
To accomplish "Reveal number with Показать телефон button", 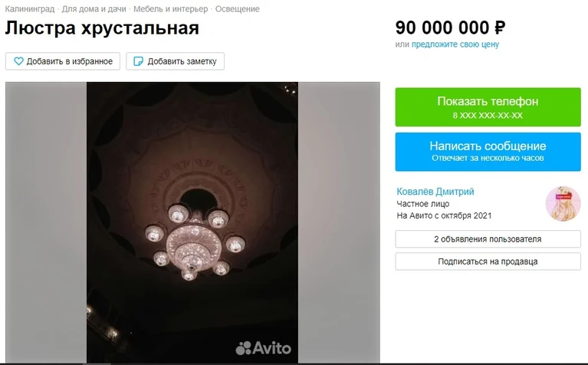I will (x=488, y=107).
